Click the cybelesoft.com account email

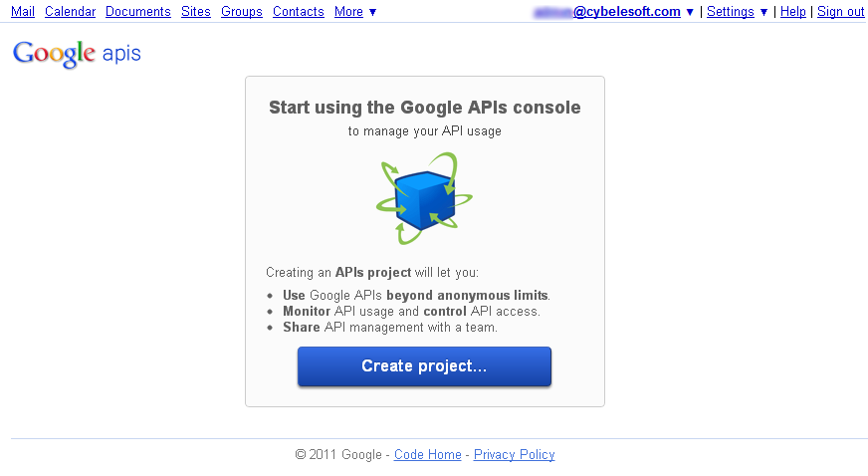[607, 12]
